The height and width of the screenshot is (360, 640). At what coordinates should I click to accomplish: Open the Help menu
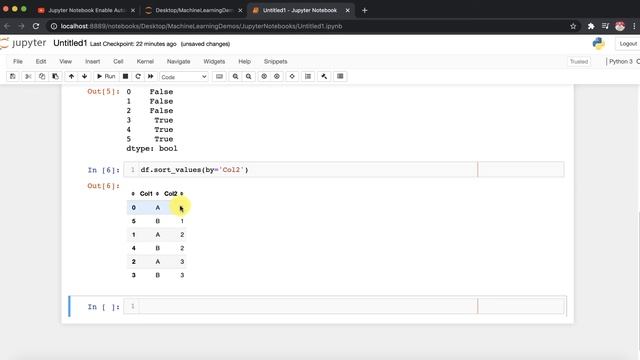point(244,62)
